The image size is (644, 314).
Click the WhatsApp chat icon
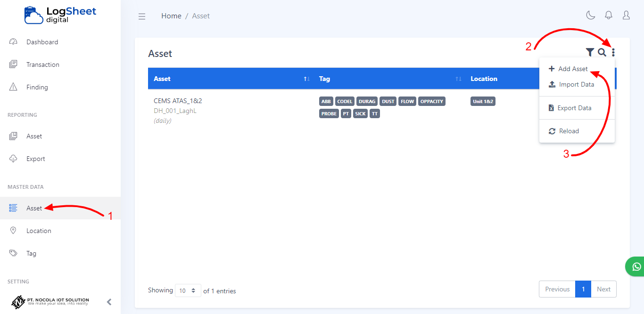[x=636, y=266]
